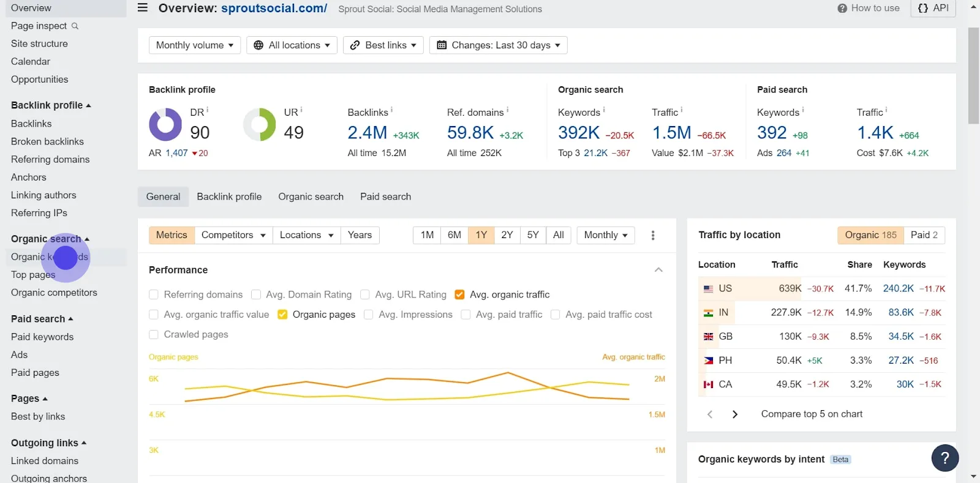Open Broken backlinks in the sidebar
Screen dimensions: 980x483
[47, 141]
